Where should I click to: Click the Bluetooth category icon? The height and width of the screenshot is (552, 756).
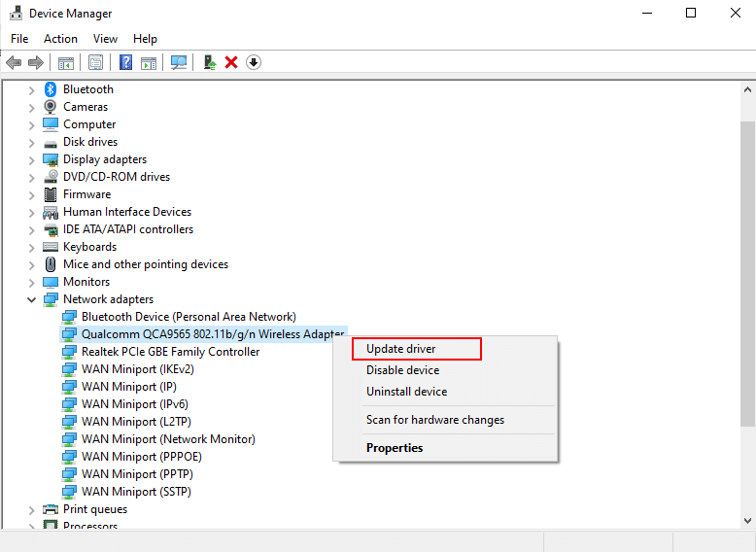coord(51,89)
